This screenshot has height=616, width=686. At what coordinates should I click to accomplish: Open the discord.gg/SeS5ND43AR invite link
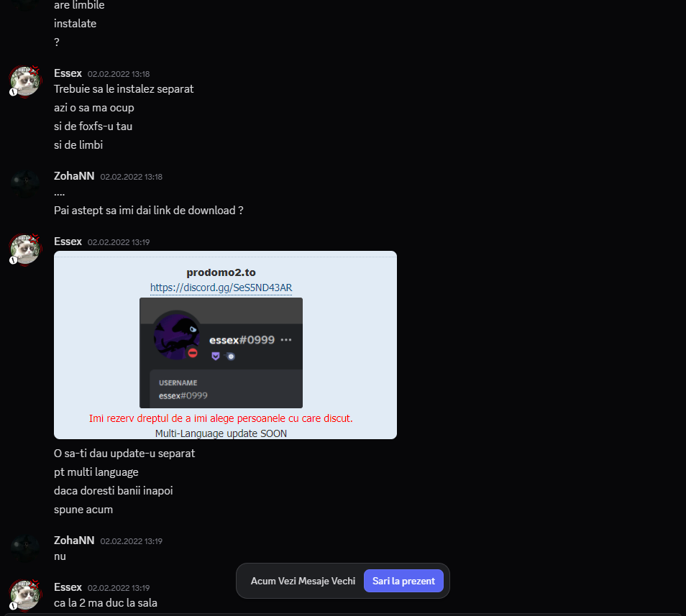[221, 288]
